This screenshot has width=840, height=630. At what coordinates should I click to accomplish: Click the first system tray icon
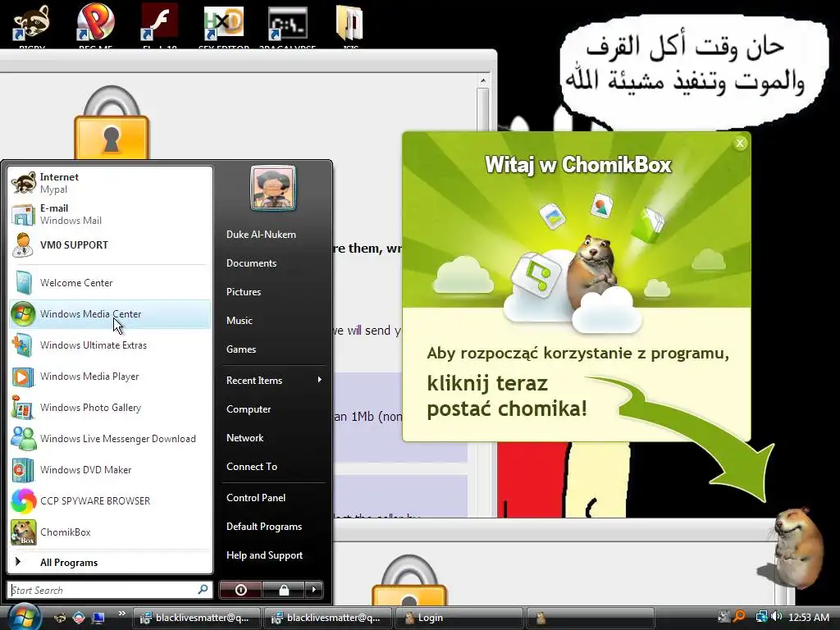724,617
